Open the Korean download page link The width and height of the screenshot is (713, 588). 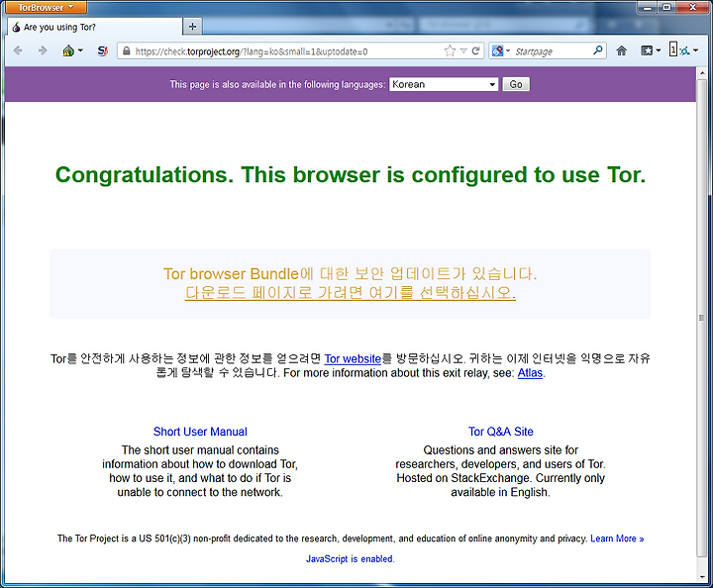(x=351, y=293)
